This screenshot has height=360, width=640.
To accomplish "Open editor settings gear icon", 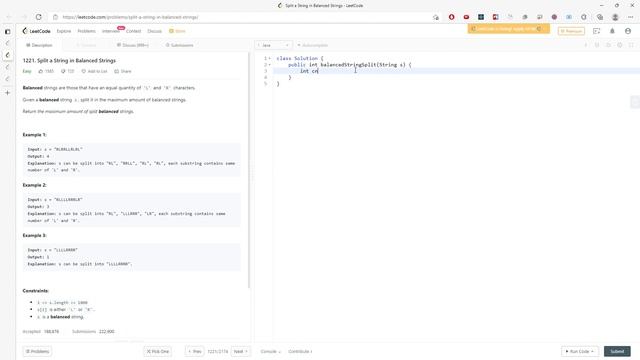I will coord(620,45).
